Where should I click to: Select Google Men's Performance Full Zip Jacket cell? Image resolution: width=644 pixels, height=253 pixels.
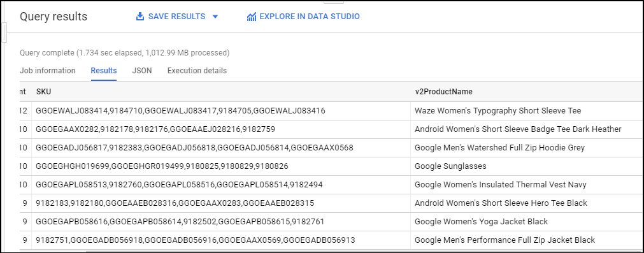coord(527,240)
